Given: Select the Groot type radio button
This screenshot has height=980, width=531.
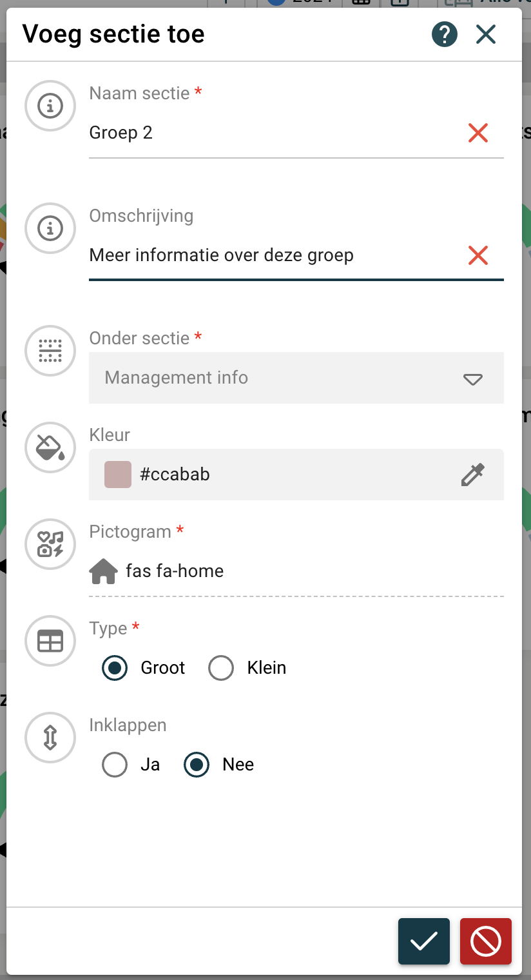Looking at the screenshot, I should click(x=115, y=668).
